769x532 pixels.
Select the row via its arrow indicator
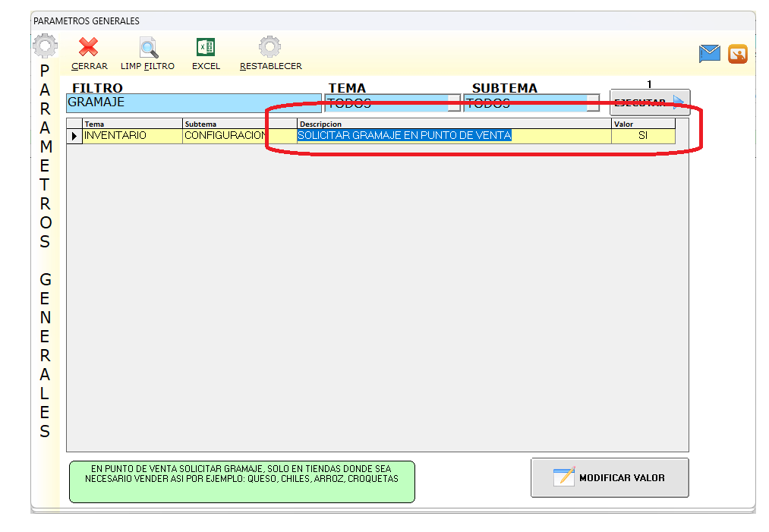click(x=74, y=136)
